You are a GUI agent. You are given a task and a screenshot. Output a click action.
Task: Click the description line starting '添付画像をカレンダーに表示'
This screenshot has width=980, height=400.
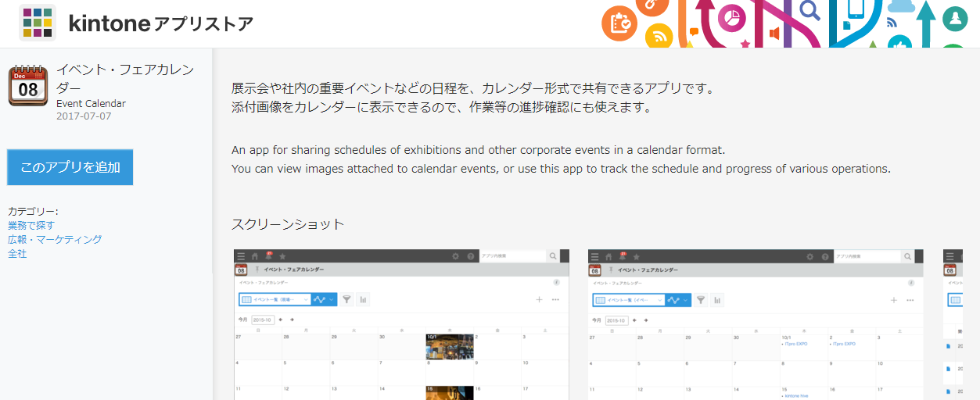(441, 107)
